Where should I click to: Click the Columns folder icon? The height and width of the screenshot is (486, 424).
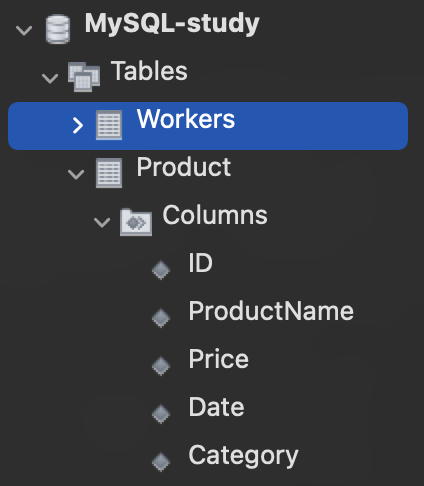136,222
